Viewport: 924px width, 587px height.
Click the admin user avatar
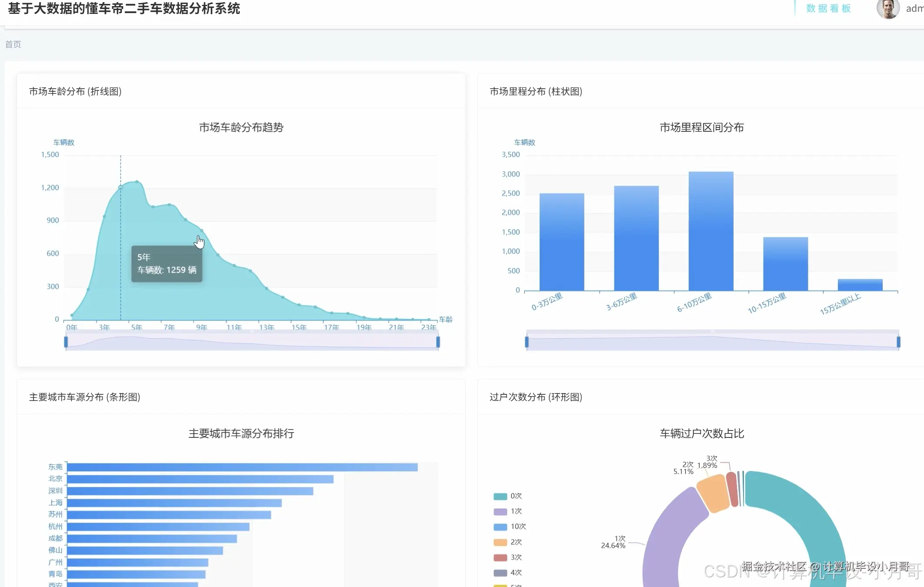point(888,9)
